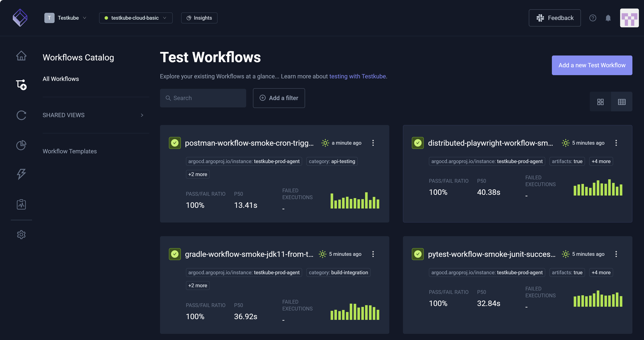The height and width of the screenshot is (340, 644).
Task: Click the circular refresh icon in sidebar
Action: (21, 115)
